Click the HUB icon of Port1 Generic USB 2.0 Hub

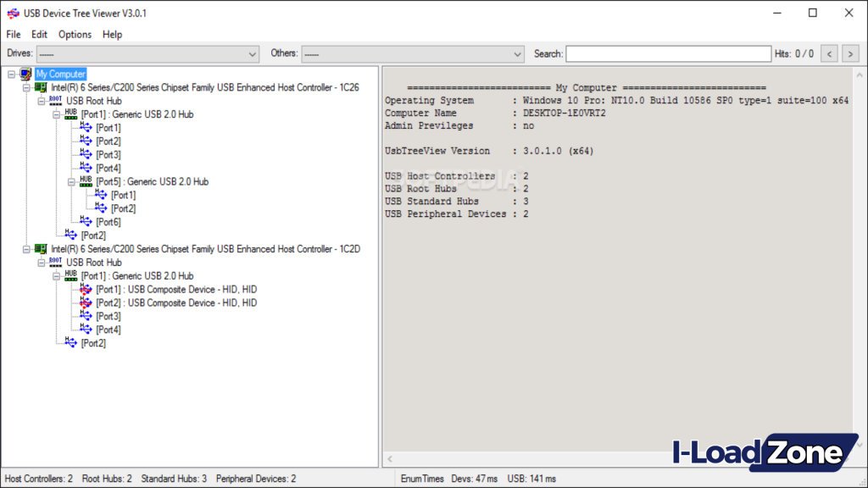coord(70,114)
